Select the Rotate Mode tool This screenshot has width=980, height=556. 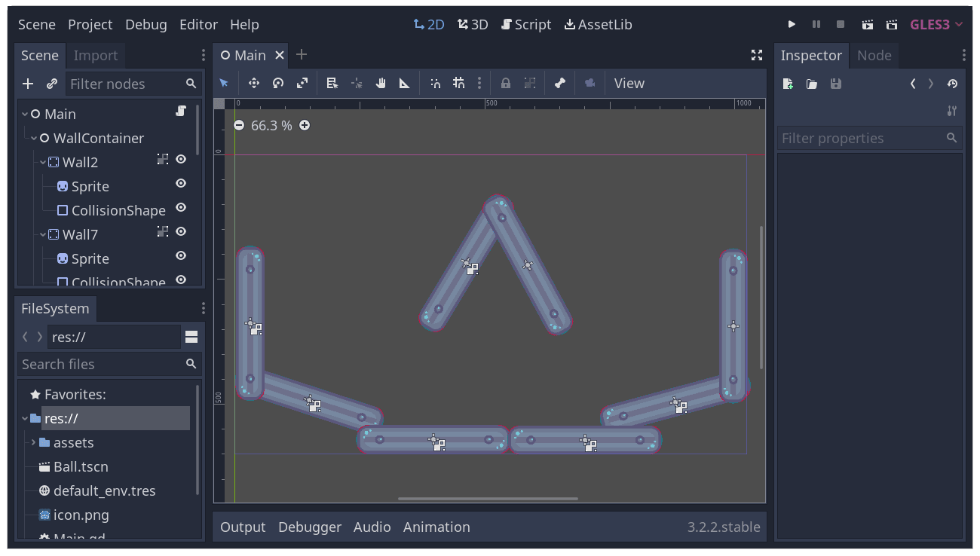click(x=278, y=83)
